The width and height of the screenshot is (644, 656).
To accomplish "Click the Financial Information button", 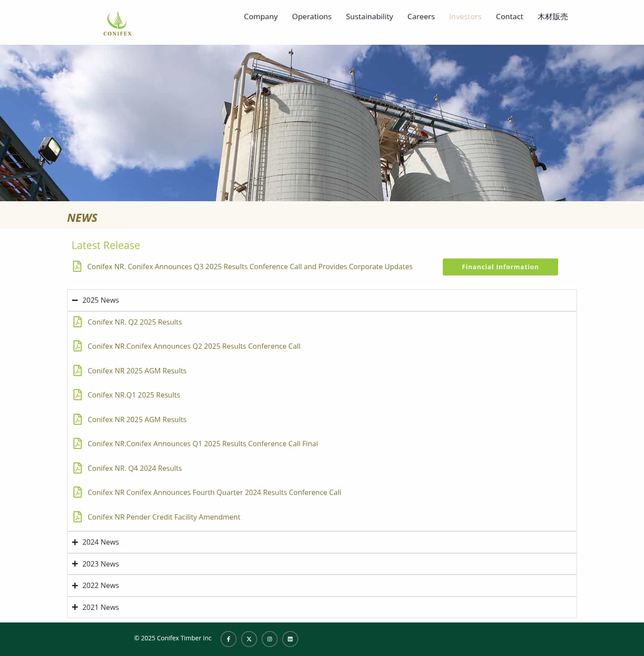I will point(500,267).
